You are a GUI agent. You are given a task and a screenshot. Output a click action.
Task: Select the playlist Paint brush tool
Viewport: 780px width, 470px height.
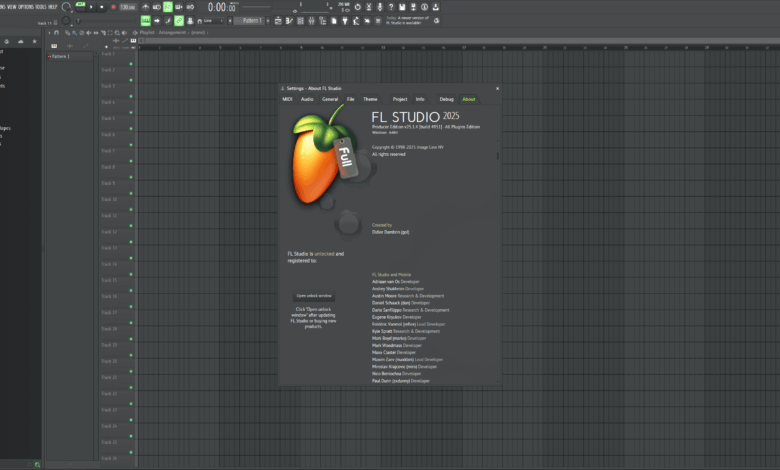click(x=74, y=32)
